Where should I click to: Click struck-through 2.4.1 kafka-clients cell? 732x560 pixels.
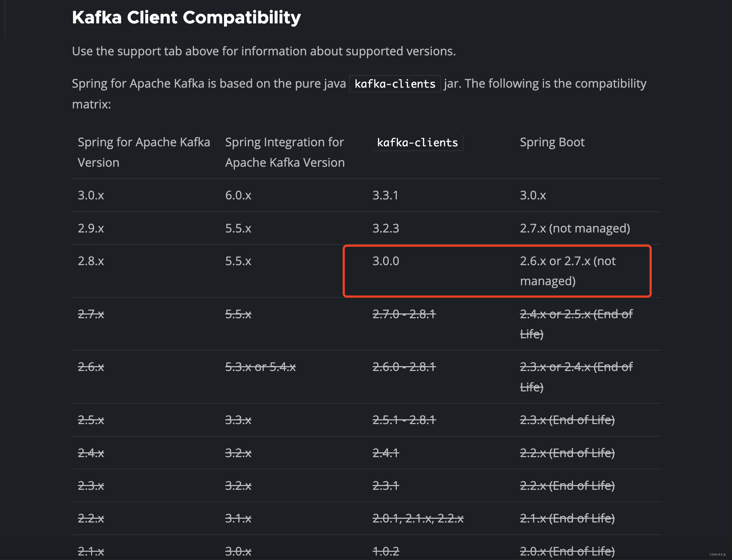click(x=386, y=453)
